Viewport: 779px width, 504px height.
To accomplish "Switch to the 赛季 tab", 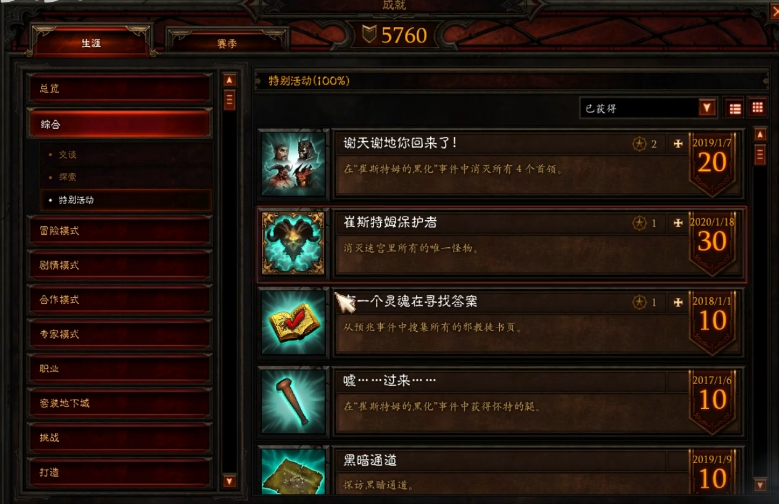I will click(227, 43).
